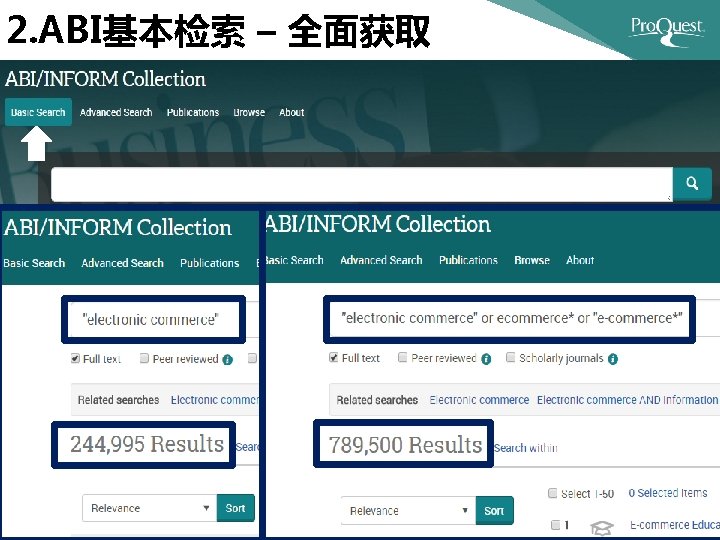Click ABI/INFORM Collection title in right lower panel
Screen dimensions: 720x540
(378, 225)
